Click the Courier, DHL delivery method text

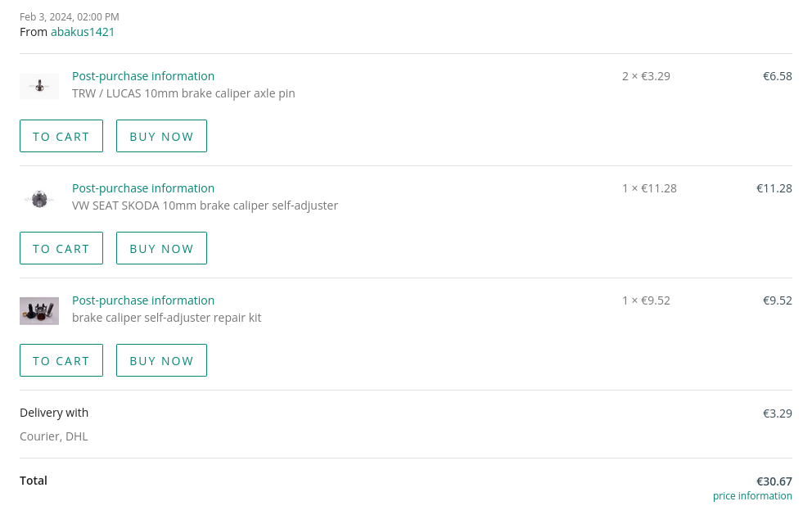tap(54, 436)
